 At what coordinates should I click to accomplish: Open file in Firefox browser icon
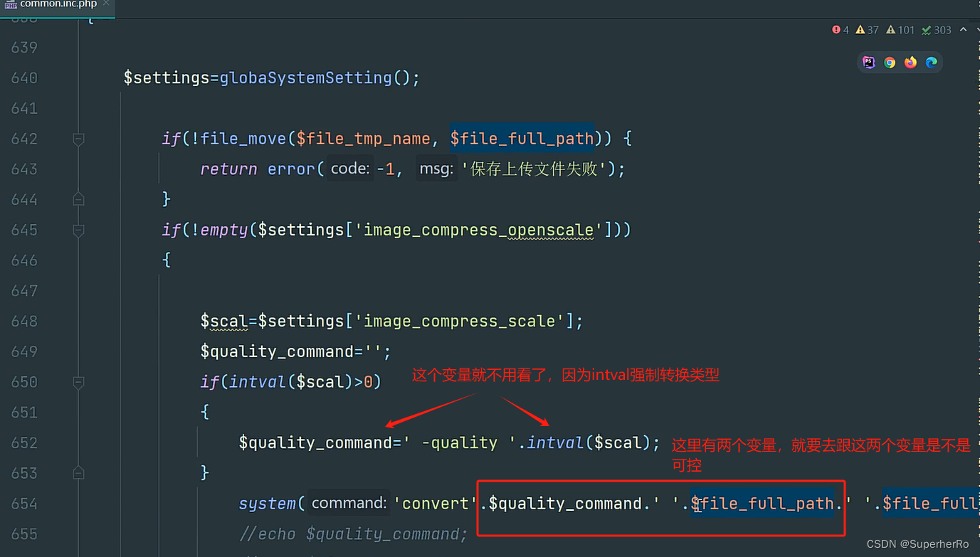910,63
